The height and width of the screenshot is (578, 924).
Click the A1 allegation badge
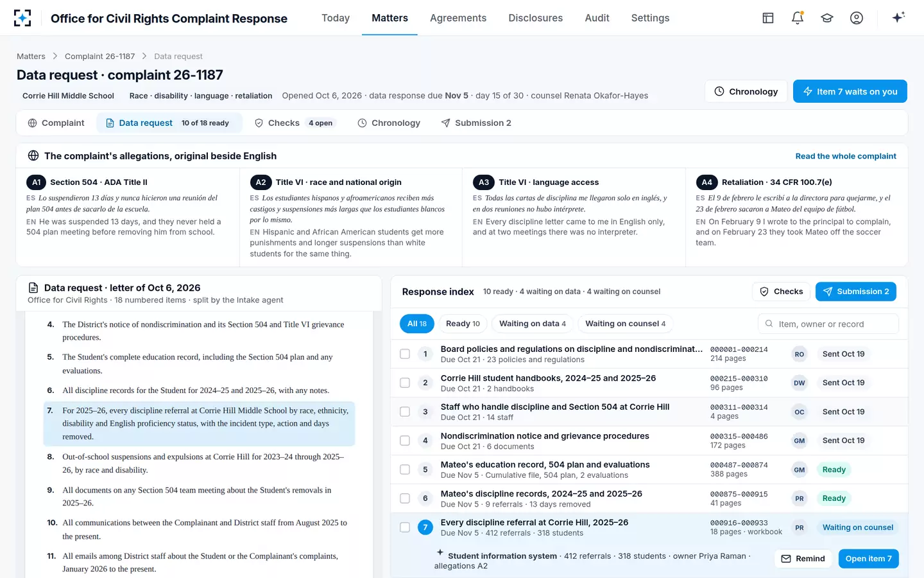36,182
